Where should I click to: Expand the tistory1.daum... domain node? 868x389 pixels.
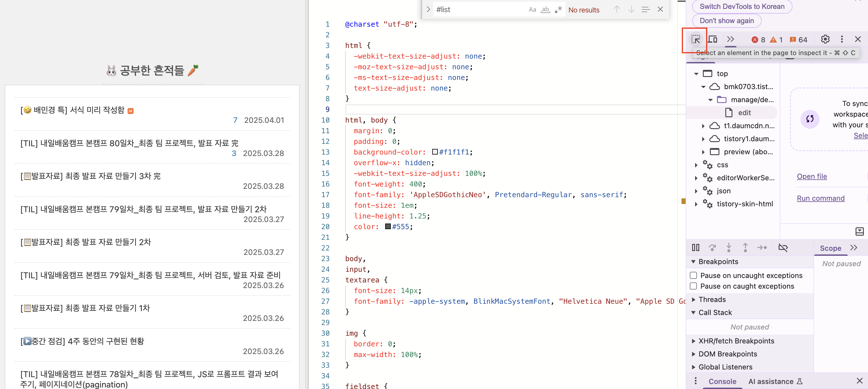coord(703,139)
